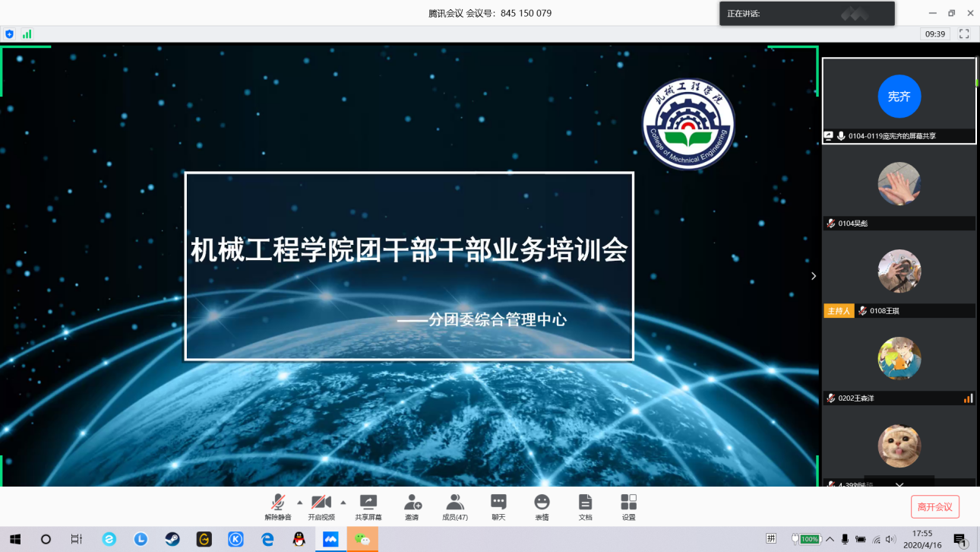Switch to WeChat in taskbar
Screen dimensions: 980x552
363,539
